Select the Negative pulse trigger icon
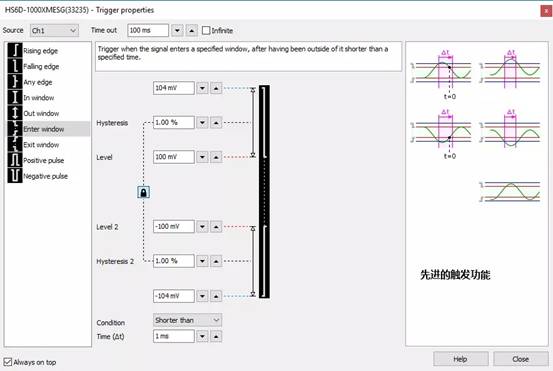Image resolution: width=553 pixels, height=371 pixels. (x=15, y=176)
